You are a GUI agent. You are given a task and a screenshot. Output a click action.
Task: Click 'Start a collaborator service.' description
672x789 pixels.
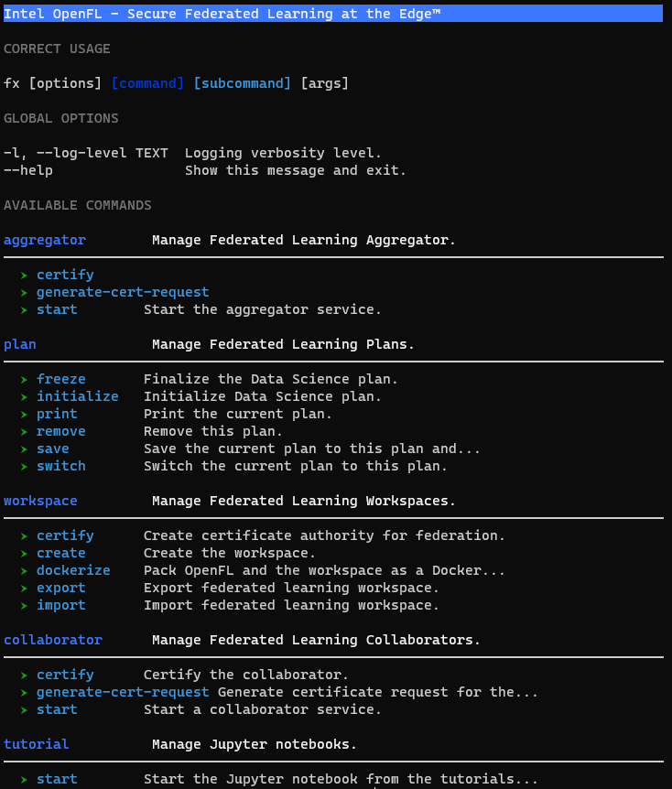click(x=263, y=709)
